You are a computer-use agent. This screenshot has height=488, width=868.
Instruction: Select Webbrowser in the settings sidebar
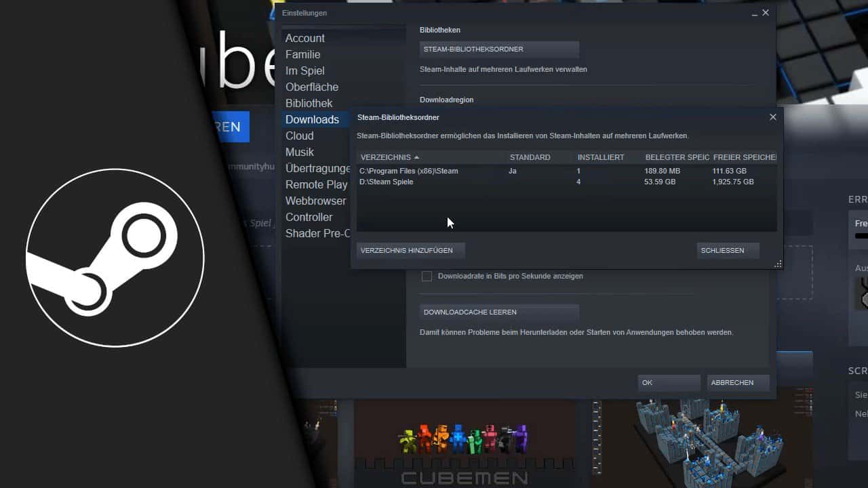(316, 201)
